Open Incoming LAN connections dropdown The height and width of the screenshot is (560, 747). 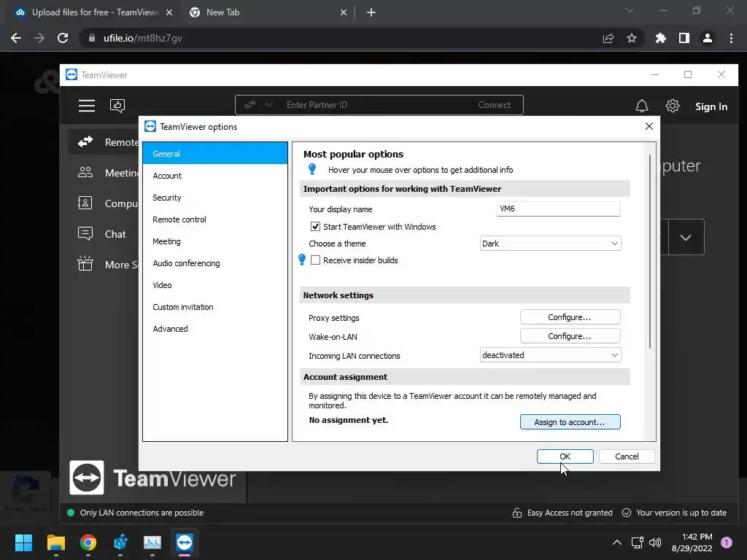point(550,355)
